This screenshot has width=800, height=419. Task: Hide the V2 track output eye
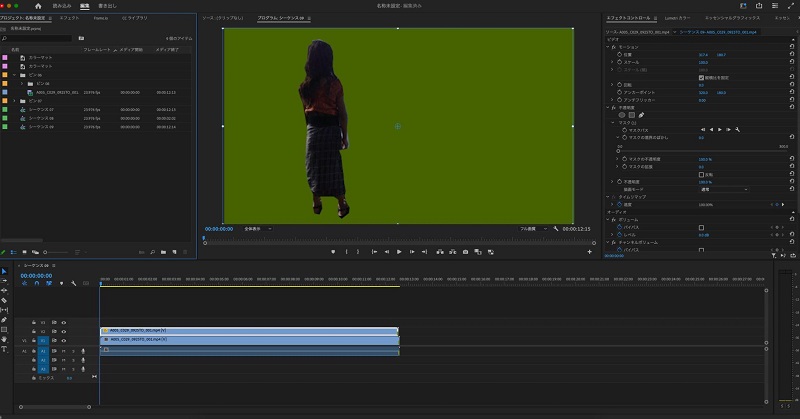64,331
